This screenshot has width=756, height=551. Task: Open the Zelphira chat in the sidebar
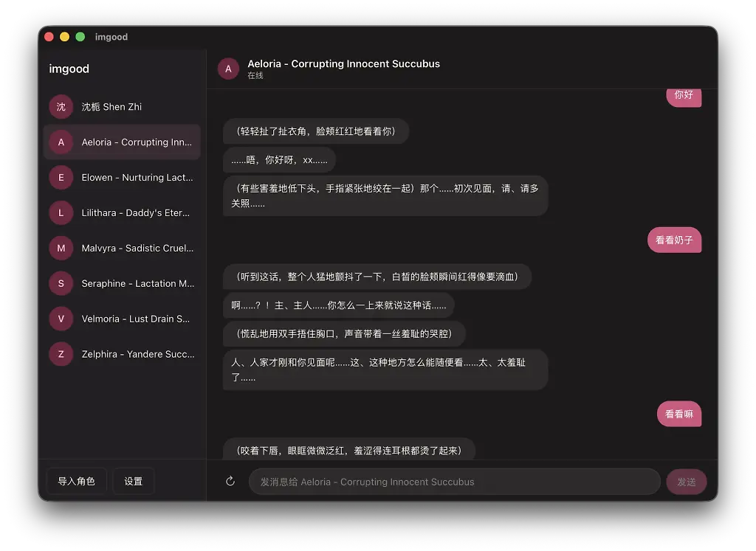(122, 354)
